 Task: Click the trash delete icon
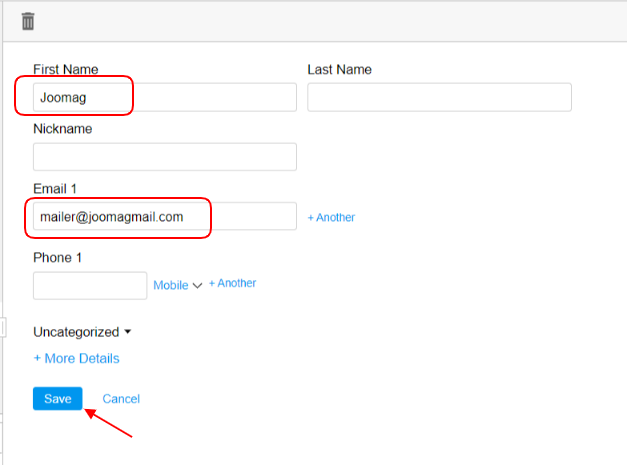[28, 21]
